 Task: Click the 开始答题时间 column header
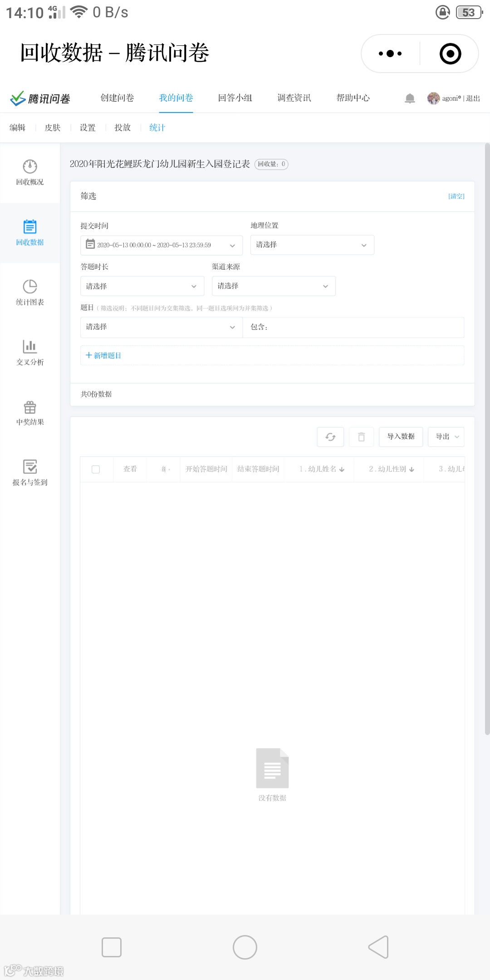206,469
